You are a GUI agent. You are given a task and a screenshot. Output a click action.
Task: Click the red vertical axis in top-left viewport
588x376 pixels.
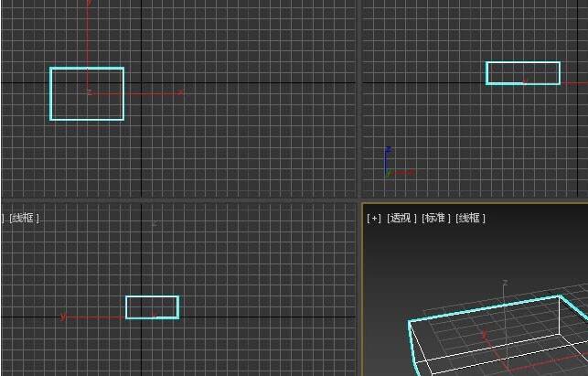[88, 37]
